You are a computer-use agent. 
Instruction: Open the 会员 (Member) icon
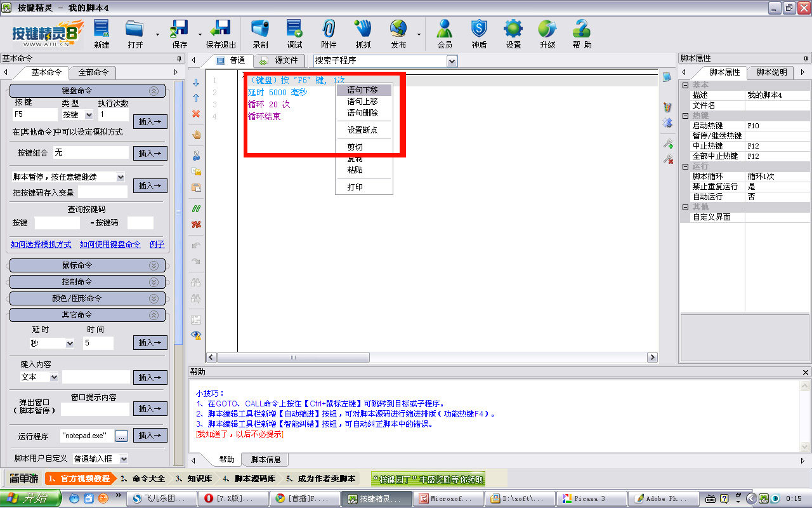point(445,29)
